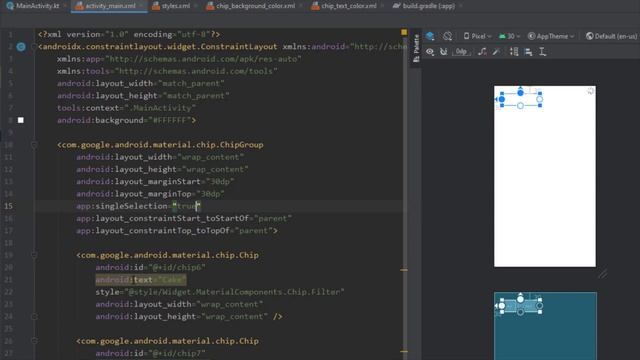Click android:id="@+id/chip7" attribute
Viewport: 640px width, 360px height.
pyautogui.click(x=150, y=353)
